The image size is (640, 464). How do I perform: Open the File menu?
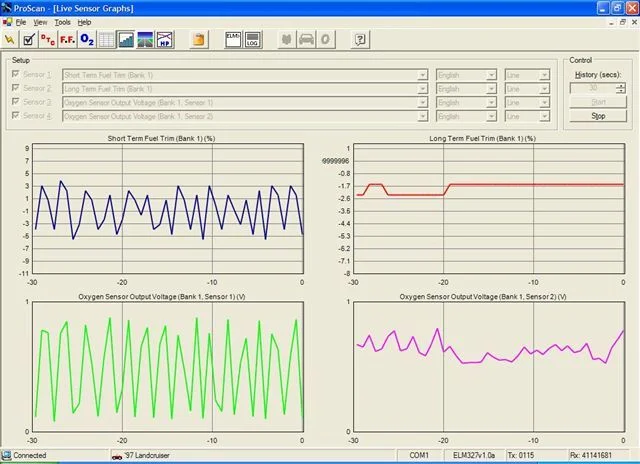21,22
